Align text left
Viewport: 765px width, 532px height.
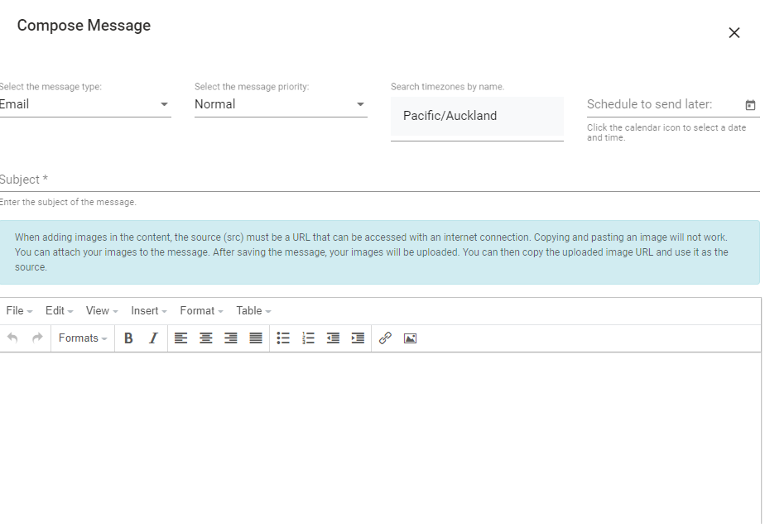tap(181, 338)
